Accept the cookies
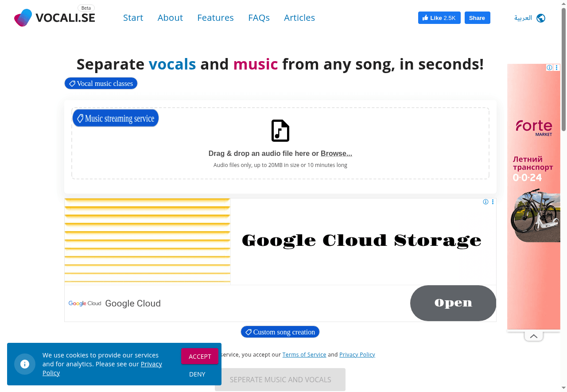This screenshot has height=392, width=567. coord(200,356)
